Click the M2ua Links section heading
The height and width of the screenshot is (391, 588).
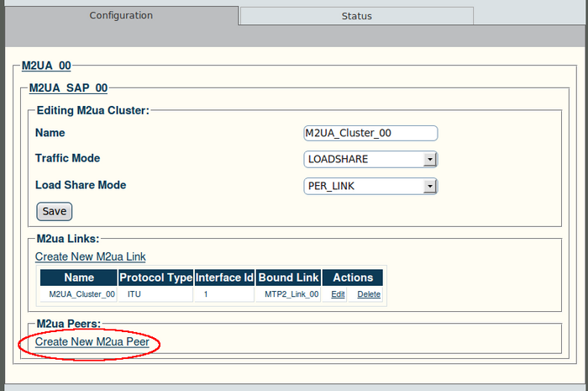point(68,239)
